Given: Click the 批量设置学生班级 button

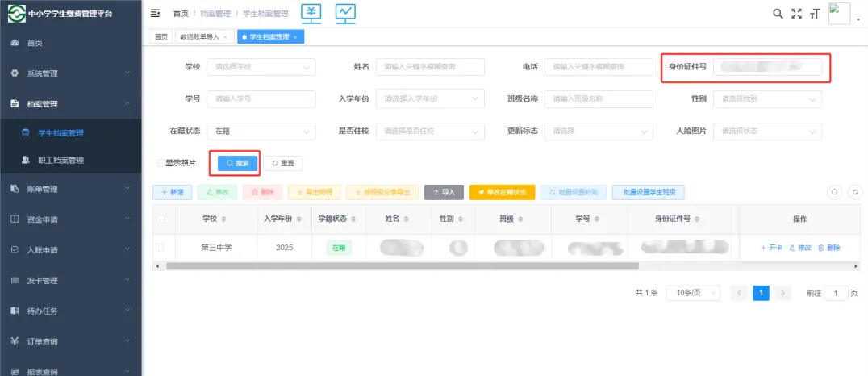Looking at the screenshot, I should (x=649, y=192).
